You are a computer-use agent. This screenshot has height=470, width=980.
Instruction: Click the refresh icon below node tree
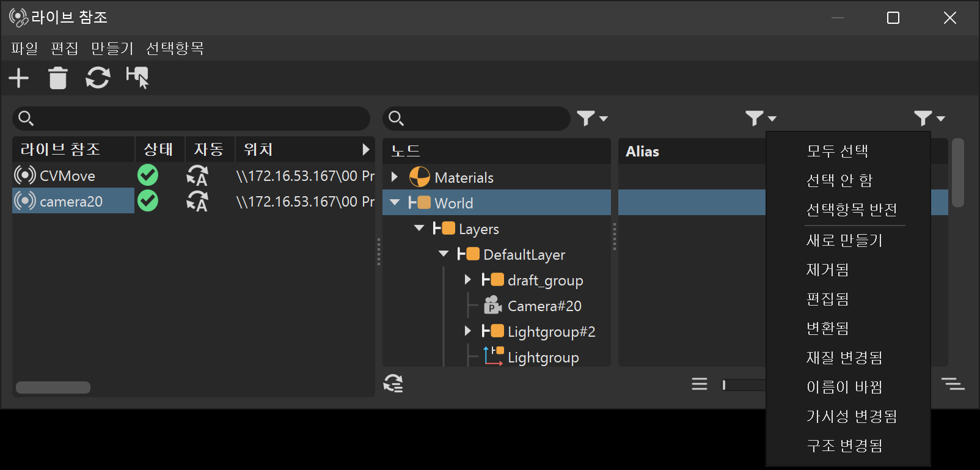coord(393,384)
